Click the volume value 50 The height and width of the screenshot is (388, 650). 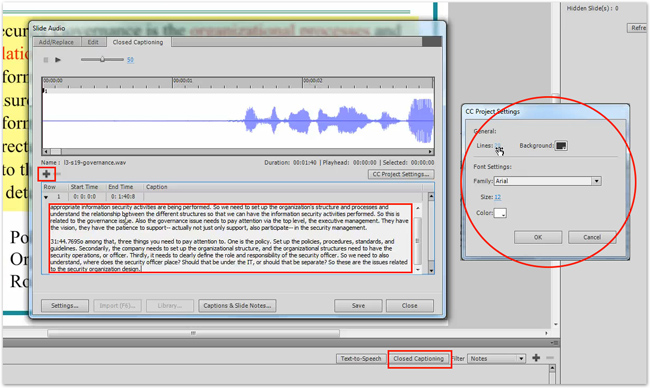coord(130,60)
